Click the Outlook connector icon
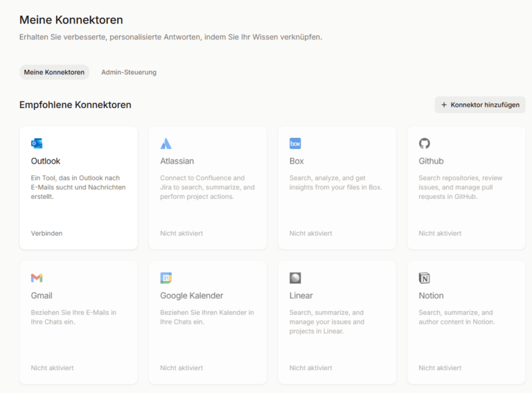The width and height of the screenshot is (532, 393). tap(37, 143)
